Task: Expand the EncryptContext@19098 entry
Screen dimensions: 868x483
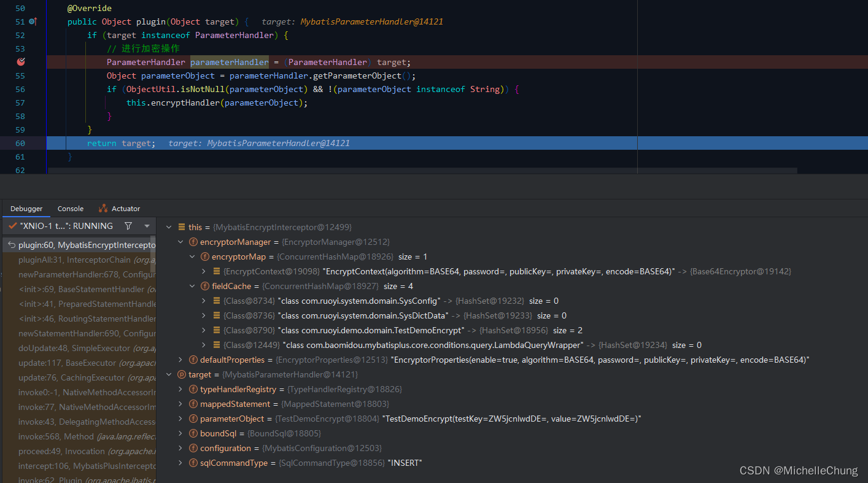Action: [204, 271]
